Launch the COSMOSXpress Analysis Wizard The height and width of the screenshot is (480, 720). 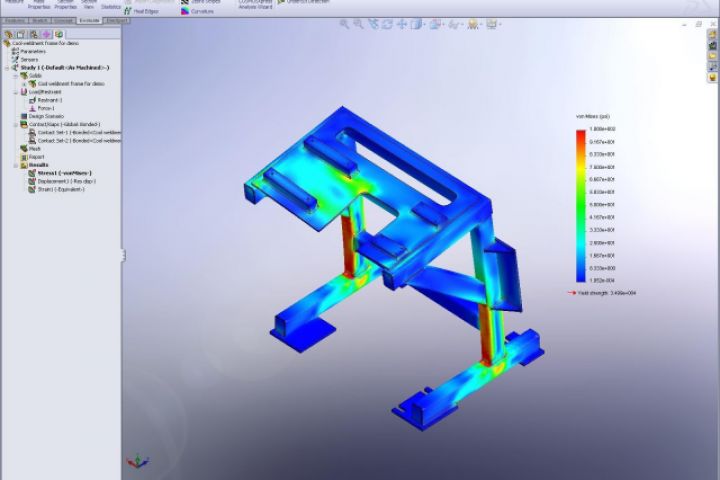pos(255,5)
